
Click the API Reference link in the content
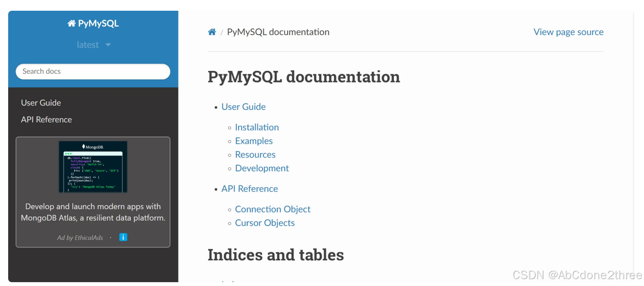249,189
